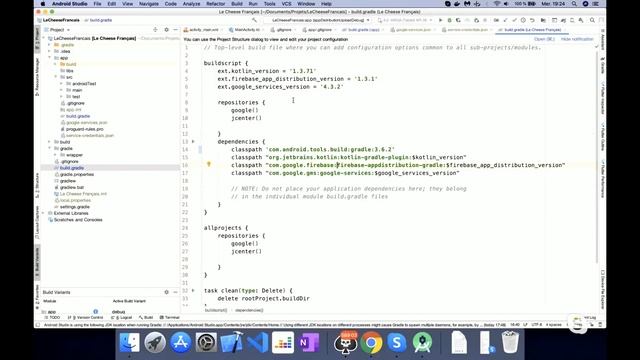Screen dimensions: 640x360
Task: Click the Open project structure link
Action: pos(544,39)
